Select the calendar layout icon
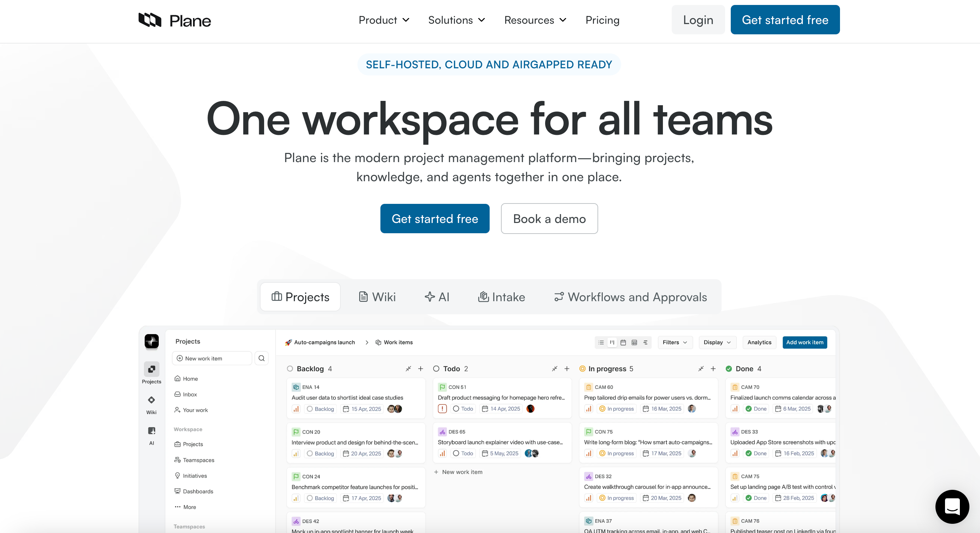 [x=623, y=342]
